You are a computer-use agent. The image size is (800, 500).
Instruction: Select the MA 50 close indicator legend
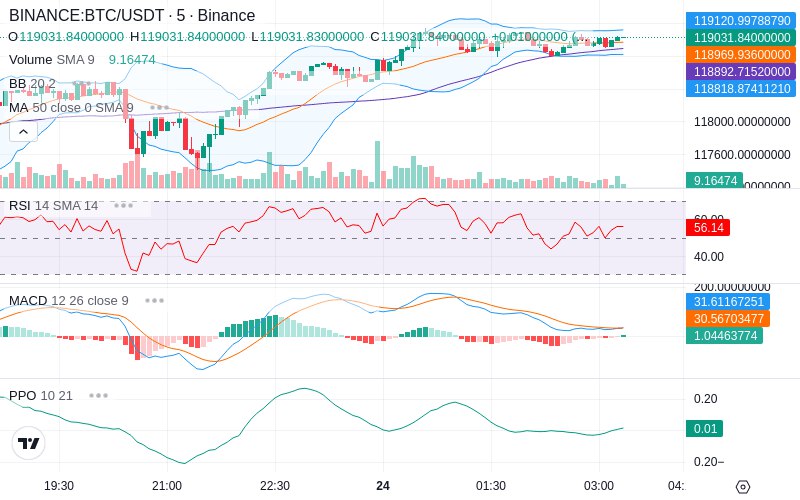70,107
